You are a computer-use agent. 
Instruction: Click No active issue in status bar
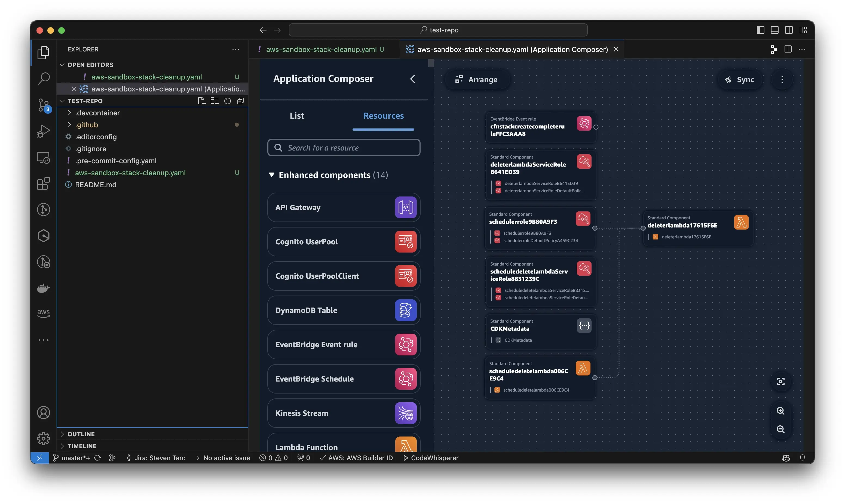[223, 458]
